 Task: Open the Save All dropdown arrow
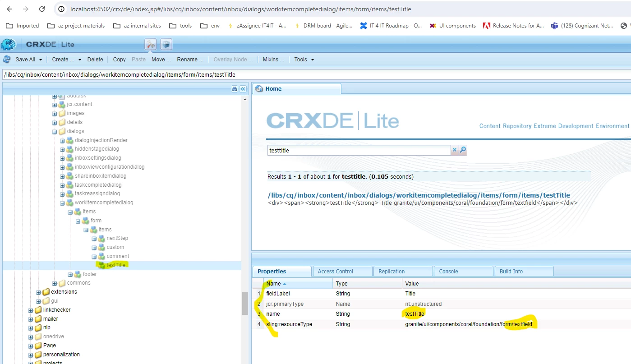(x=41, y=60)
